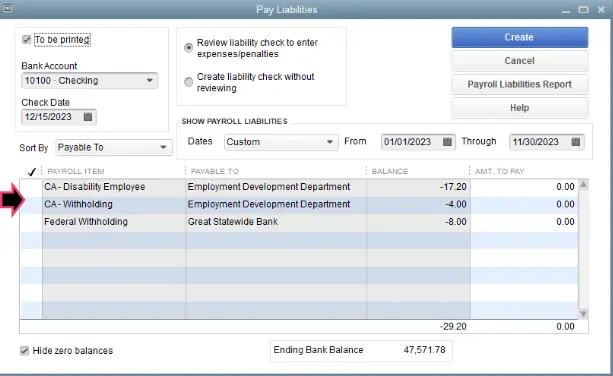
Task: Click the checkmark column header icon
Action: click(32, 172)
